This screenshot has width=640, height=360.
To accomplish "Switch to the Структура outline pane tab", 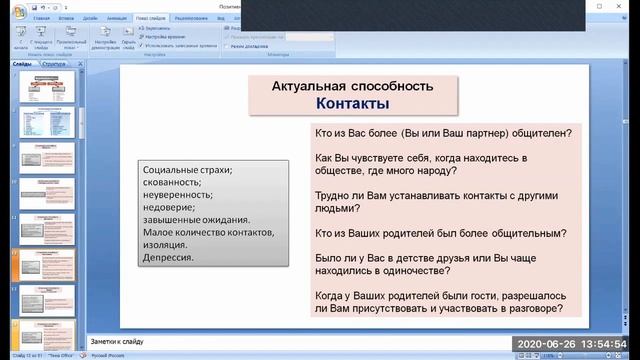I will 53,64.
